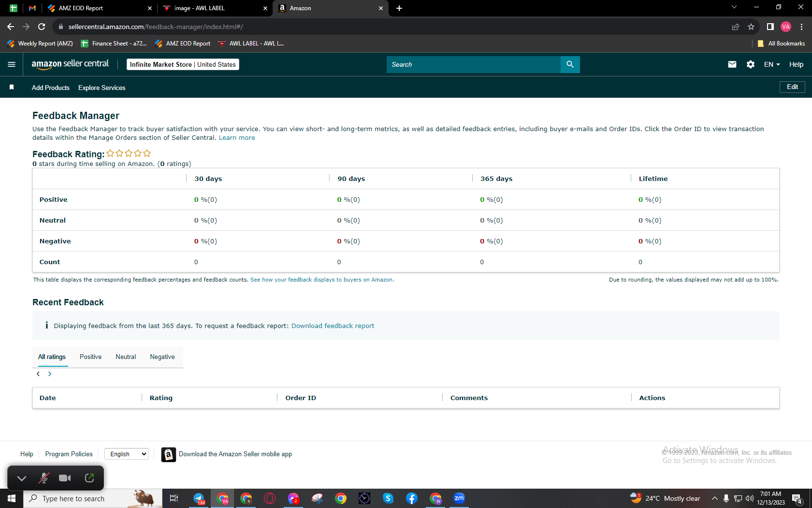Screen dimensions: 812x508
Task: Select the Positive feedback tab
Action: pos(91,357)
